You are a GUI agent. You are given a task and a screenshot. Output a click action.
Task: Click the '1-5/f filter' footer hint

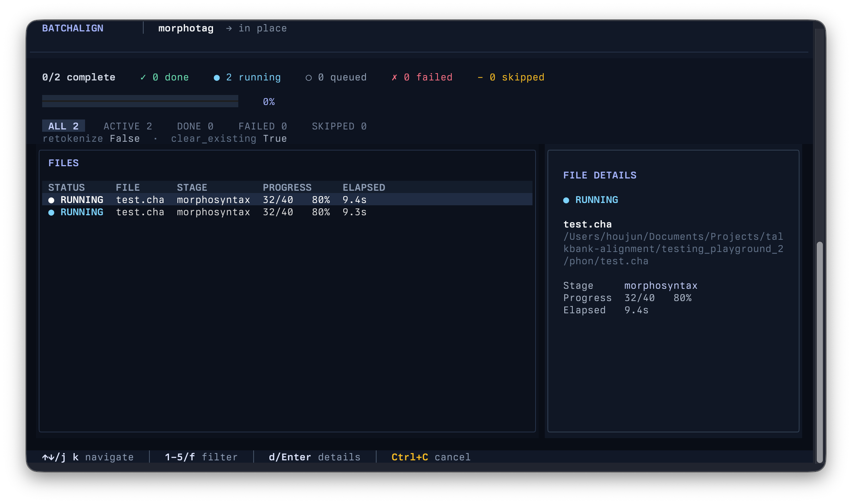[201, 457]
